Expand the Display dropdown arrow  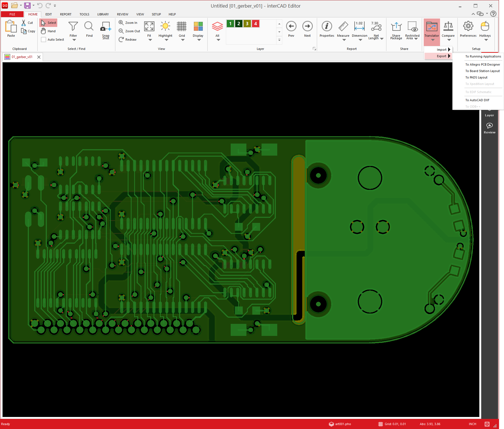199,40
